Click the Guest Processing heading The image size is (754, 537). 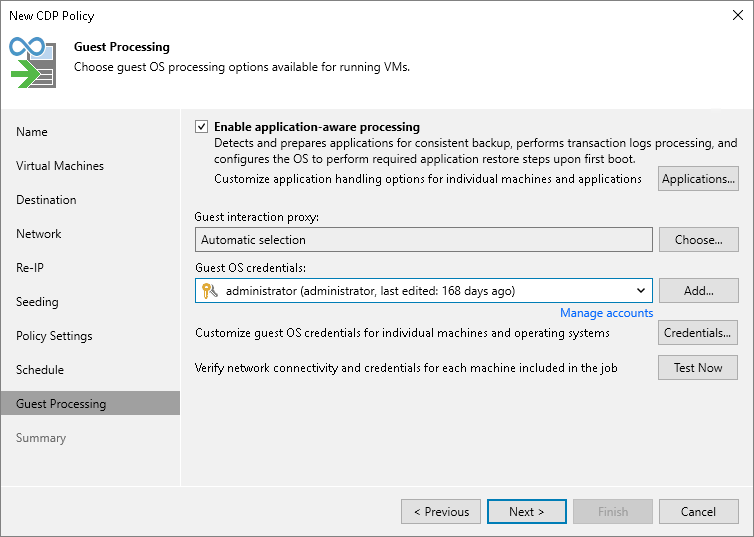pos(122,47)
